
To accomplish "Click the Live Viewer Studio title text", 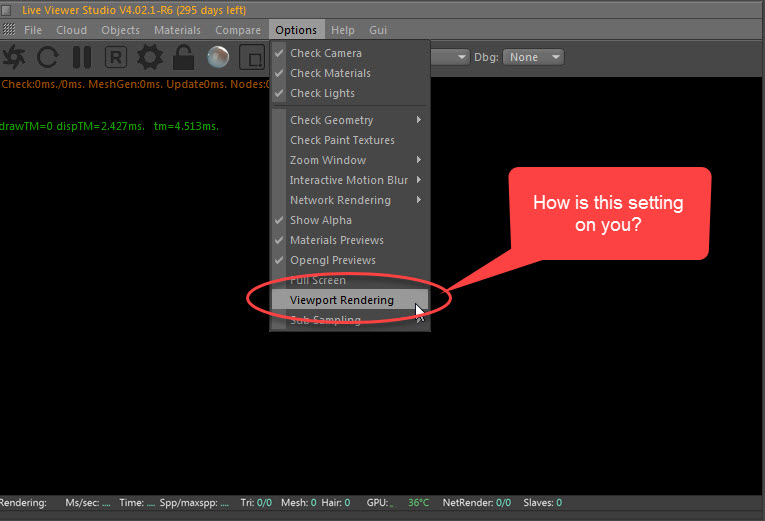I will tap(134, 10).
